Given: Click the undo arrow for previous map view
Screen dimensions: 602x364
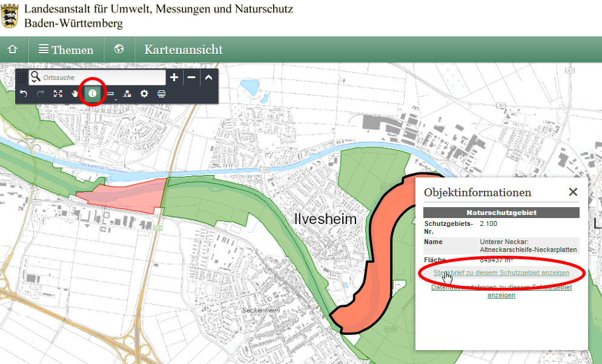Looking at the screenshot, I should point(24,94).
